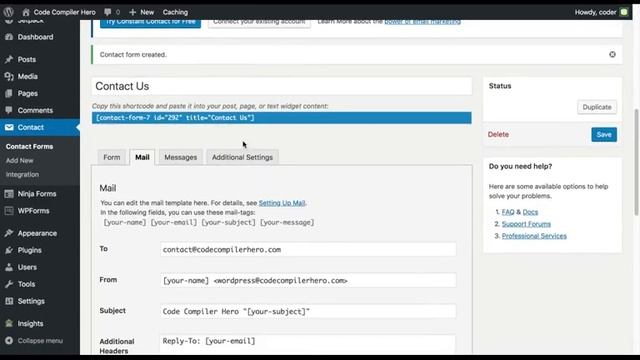
Task: Click the WPForms icon
Action: click(9, 211)
